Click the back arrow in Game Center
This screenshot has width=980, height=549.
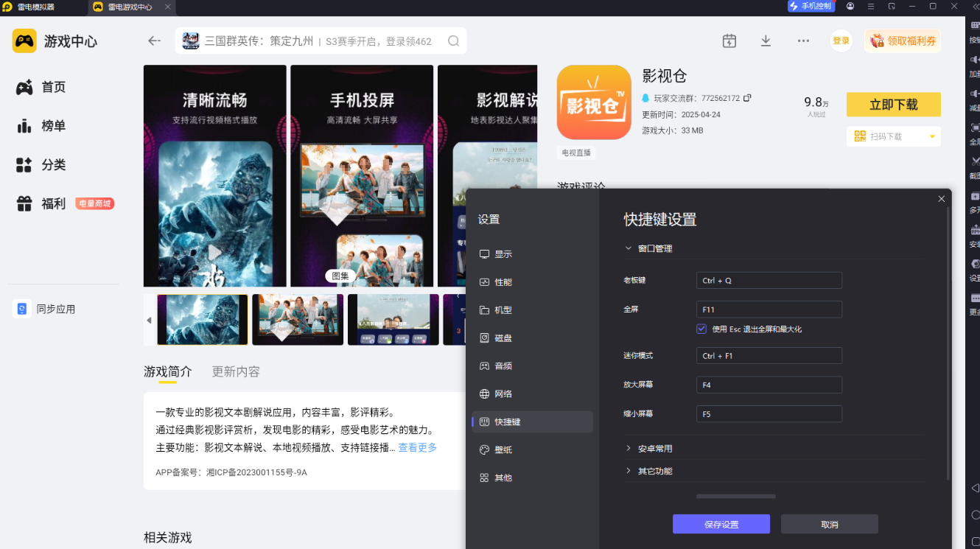154,41
